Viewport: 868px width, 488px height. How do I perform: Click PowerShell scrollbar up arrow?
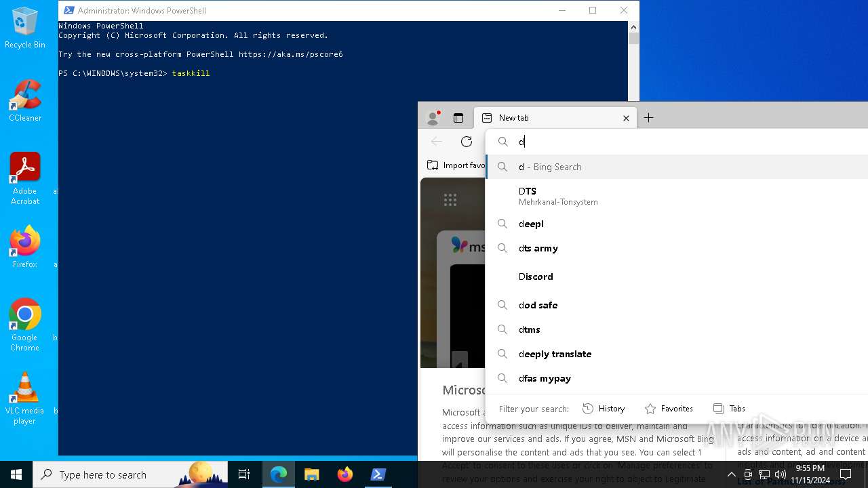pos(633,27)
